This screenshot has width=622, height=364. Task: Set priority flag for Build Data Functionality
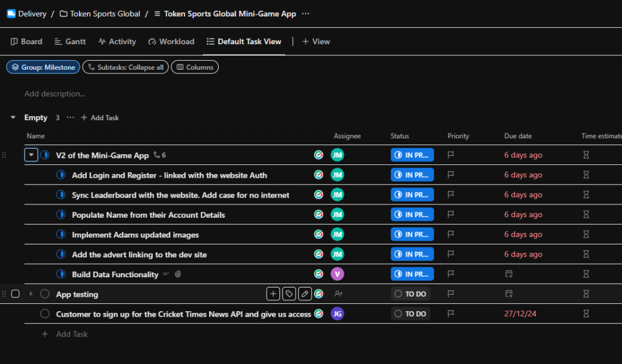(x=451, y=274)
